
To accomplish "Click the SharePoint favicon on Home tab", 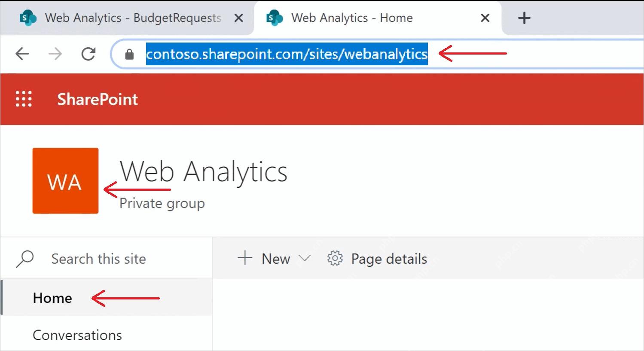I will pos(275,18).
